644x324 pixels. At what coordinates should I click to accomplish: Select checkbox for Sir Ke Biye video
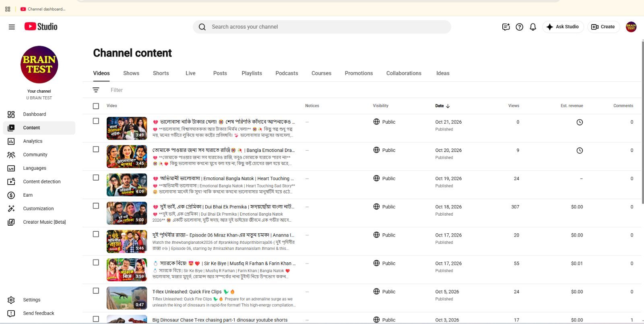click(96, 262)
